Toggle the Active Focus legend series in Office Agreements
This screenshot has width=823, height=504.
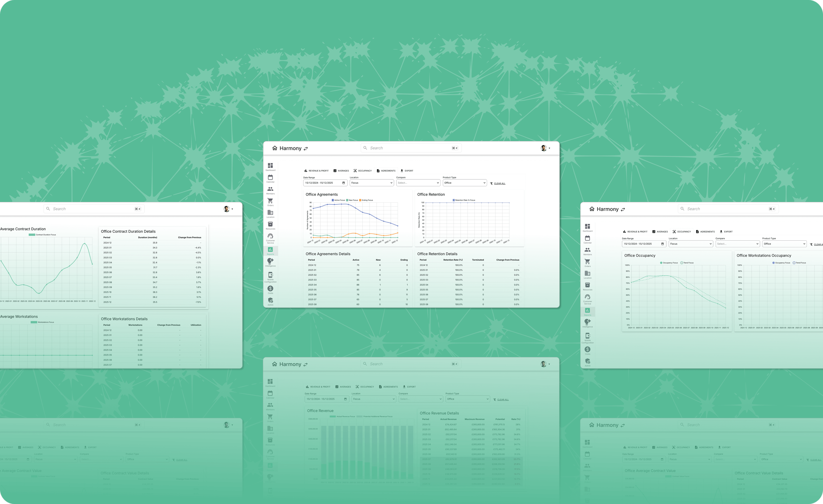pos(338,200)
